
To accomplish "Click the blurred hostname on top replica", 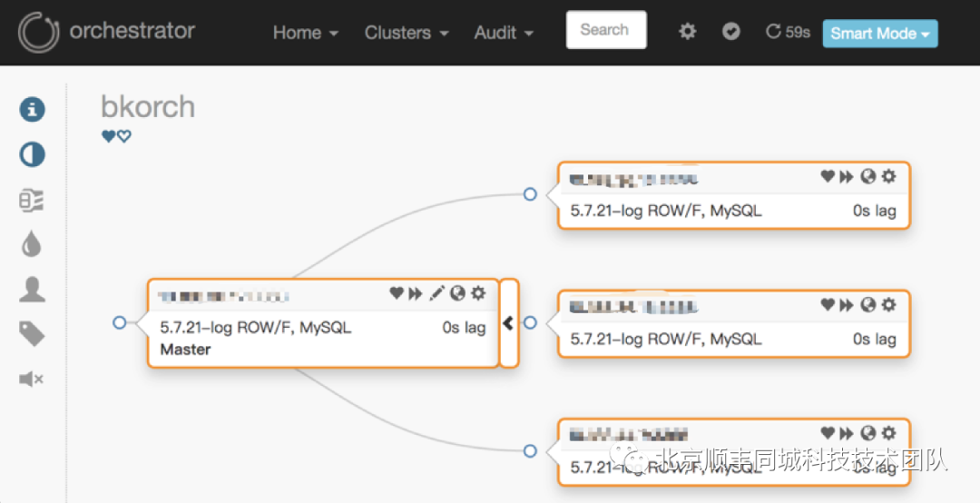I will coord(633,180).
